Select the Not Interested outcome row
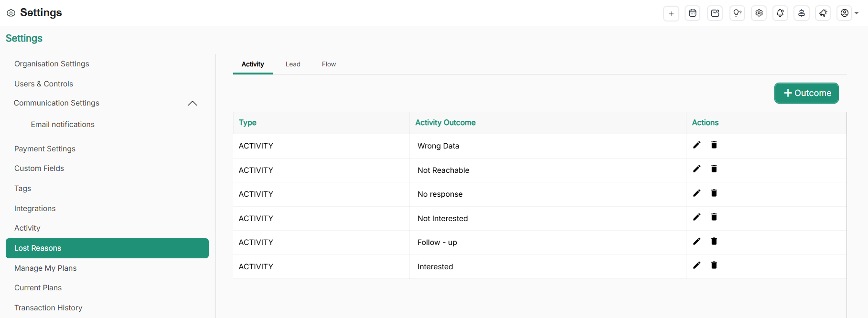 (x=442, y=219)
